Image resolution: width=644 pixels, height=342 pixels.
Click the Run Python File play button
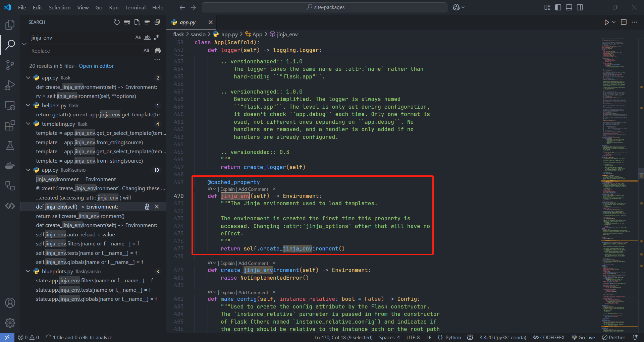(x=606, y=22)
